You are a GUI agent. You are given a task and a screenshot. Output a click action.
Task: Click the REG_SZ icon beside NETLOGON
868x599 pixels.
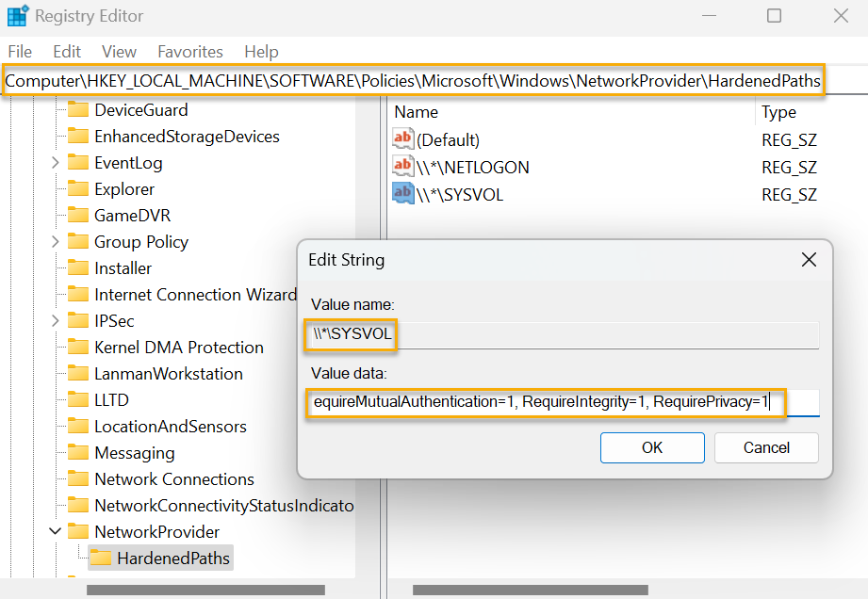[x=402, y=168]
